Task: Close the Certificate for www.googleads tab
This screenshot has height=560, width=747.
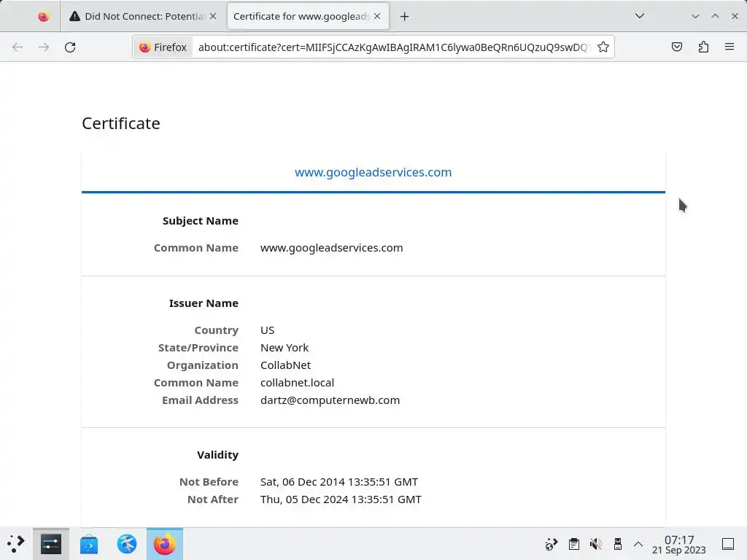Action: coord(377,16)
